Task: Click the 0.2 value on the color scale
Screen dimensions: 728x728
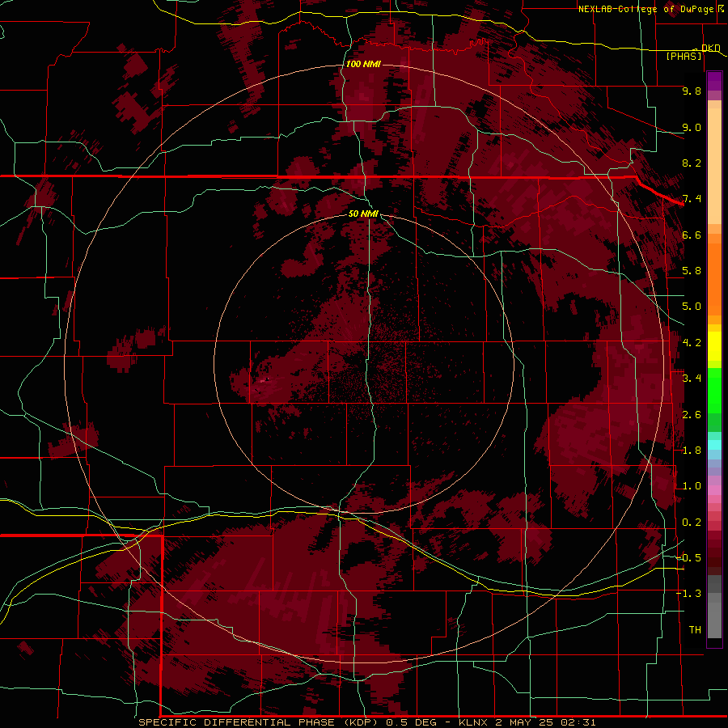Action: (x=692, y=523)
